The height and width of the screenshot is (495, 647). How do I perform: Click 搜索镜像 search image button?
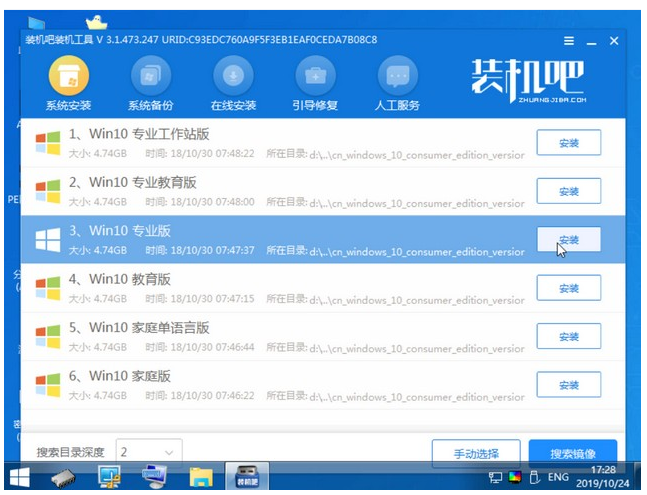tap(572, 452)
